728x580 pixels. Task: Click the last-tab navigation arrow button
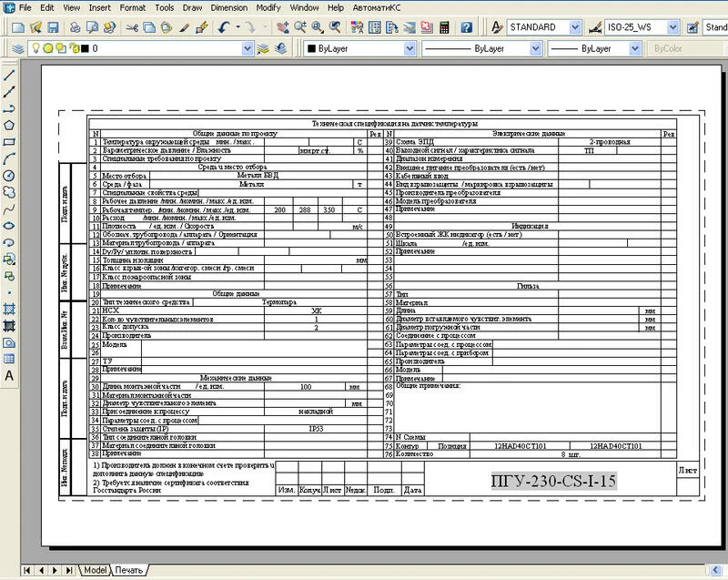click(x=68, y=570)
